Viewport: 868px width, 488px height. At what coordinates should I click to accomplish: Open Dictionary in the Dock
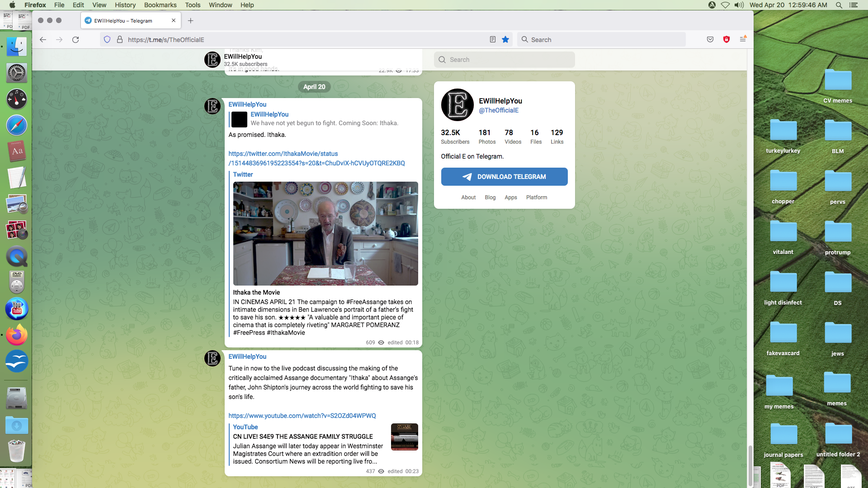pos(17,151)
